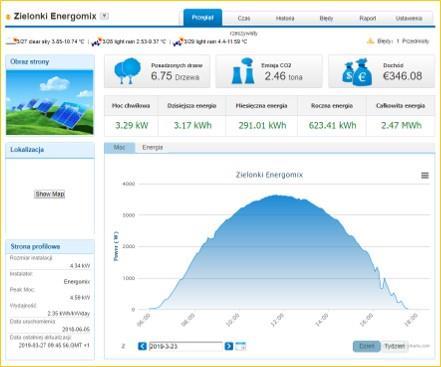The image size is (441, 367).
Task: Click the 291.01 kWh monthly energy value
Action: (x=262, y=126)
